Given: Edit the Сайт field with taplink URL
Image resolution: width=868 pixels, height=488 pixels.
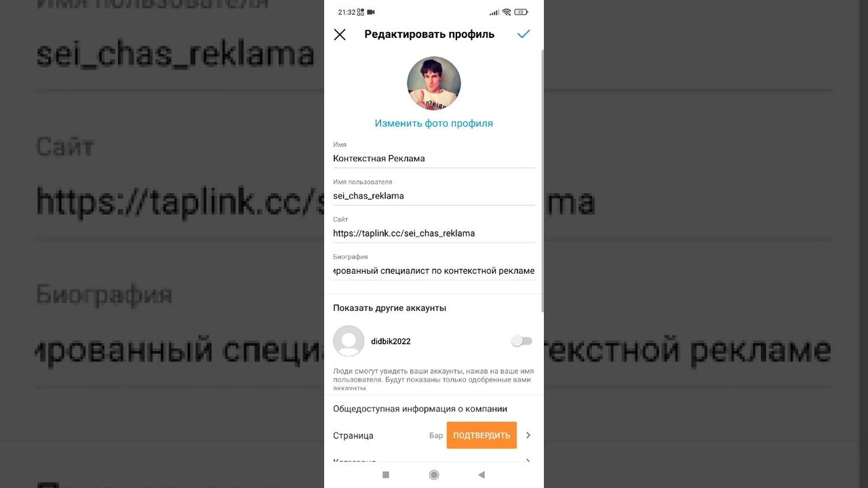Looking at the screenshot, I should [x=434, y=233].
